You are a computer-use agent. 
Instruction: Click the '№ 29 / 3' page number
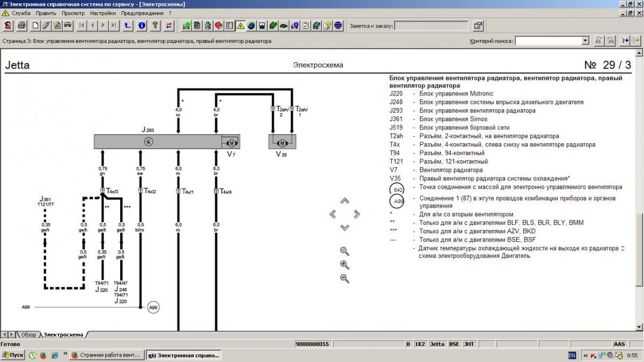[608, 65]
